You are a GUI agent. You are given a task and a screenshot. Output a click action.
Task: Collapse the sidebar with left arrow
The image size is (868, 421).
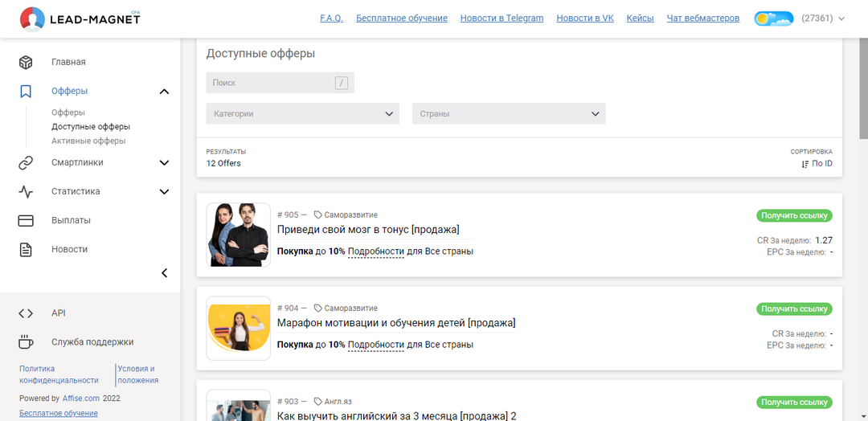click(x=164, y=273)
